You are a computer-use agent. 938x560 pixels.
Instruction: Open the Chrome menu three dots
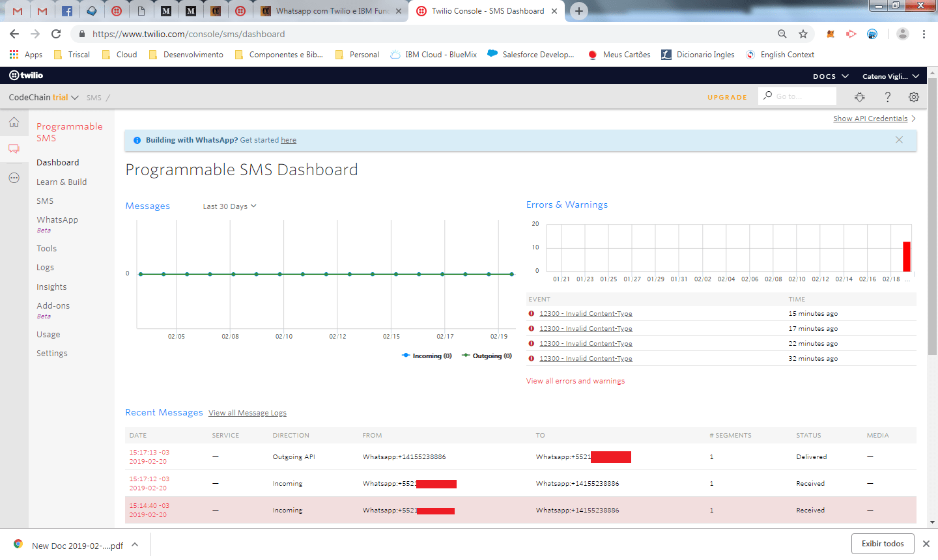924,34
